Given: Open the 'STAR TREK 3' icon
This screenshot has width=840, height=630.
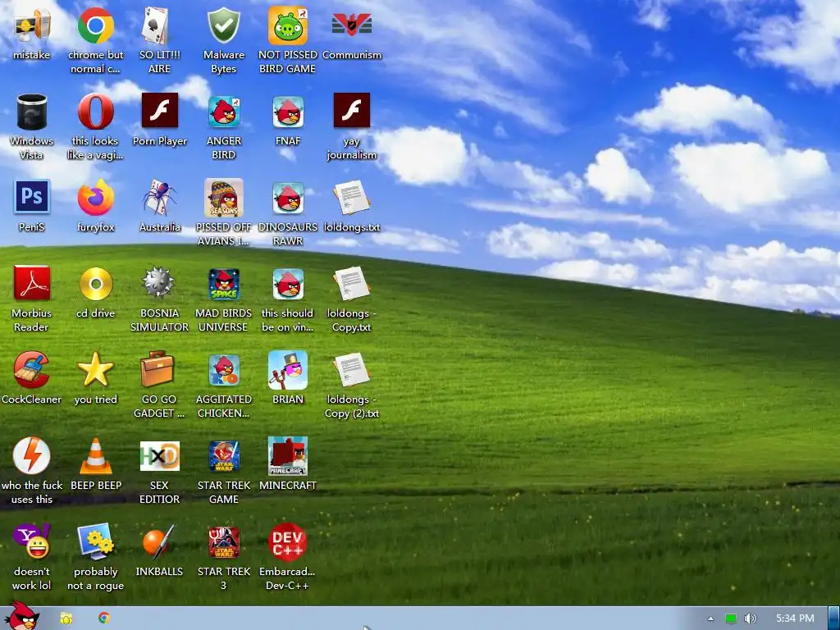Looking at the screenshot, I should click(223, 542).
